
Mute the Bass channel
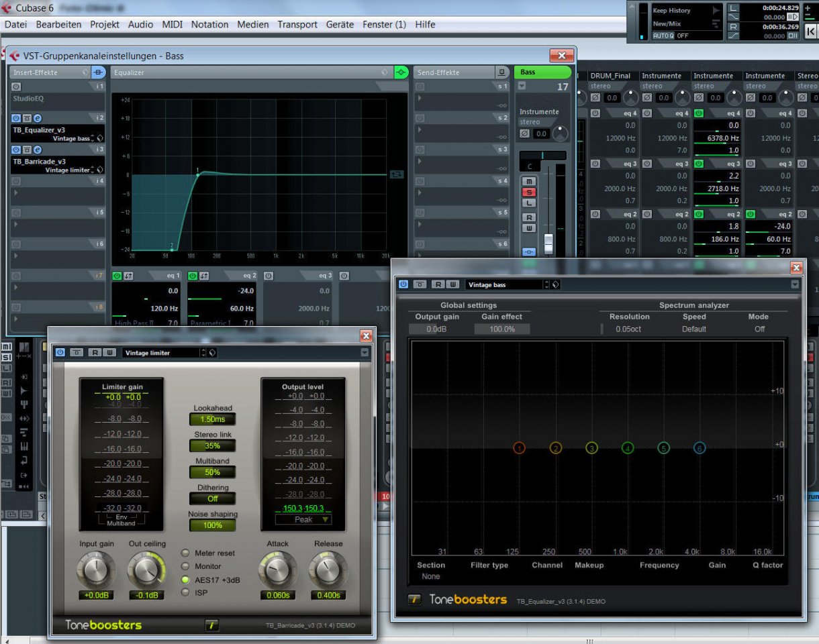pos(530,182)
